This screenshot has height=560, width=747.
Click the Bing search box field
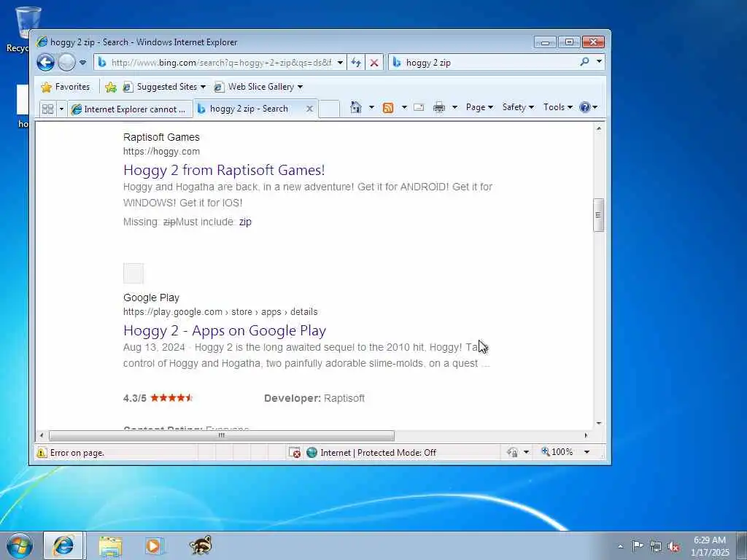[483, 63]
